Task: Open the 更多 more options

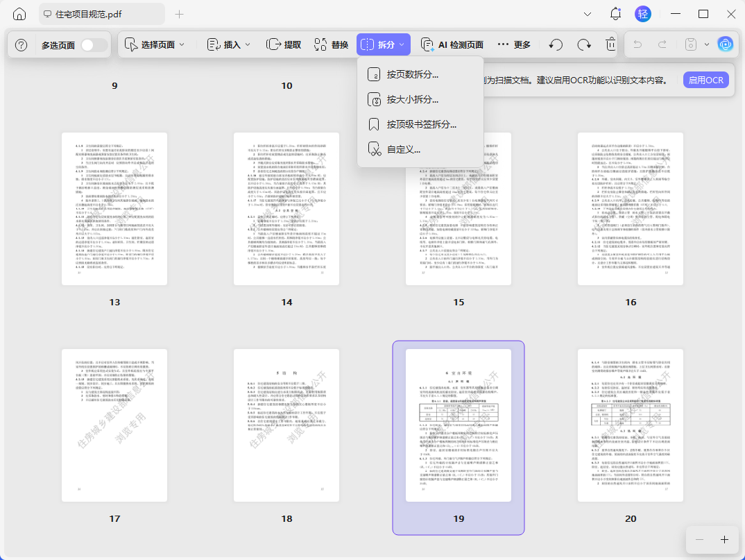Action: (514, 44)
